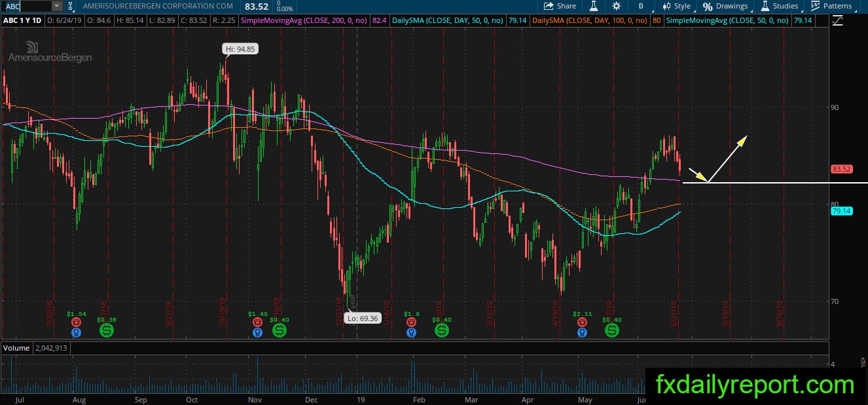The width and height of the screenshot is (868, 405).
Task: Open the flask (thinkScript lab) icon
Action: [x=594, y=6]
